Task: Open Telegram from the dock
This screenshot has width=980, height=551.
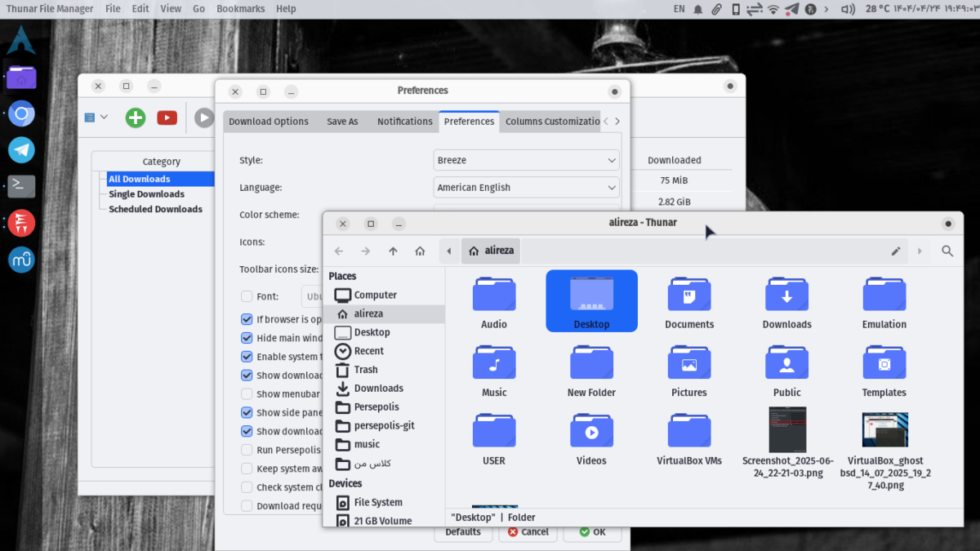Action: 21,149
